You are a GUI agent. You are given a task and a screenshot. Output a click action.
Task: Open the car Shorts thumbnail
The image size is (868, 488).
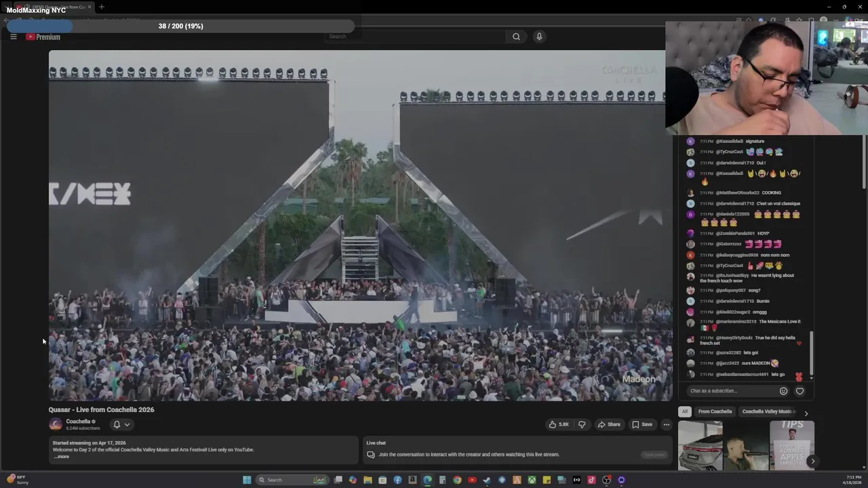point(700,445)
